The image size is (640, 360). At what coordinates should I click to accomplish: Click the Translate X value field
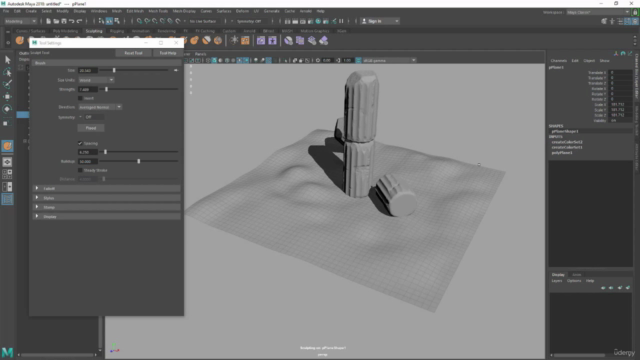[x=620, y=73]
